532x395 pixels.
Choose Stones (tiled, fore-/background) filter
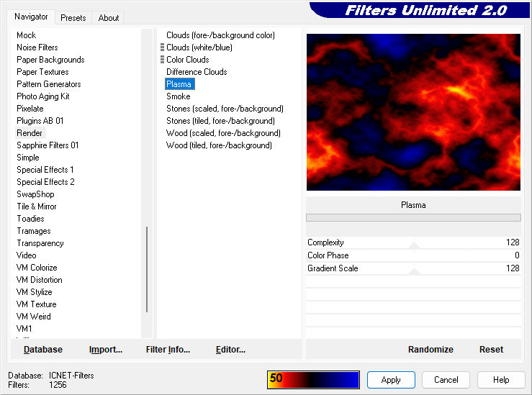tap(220, 121)
